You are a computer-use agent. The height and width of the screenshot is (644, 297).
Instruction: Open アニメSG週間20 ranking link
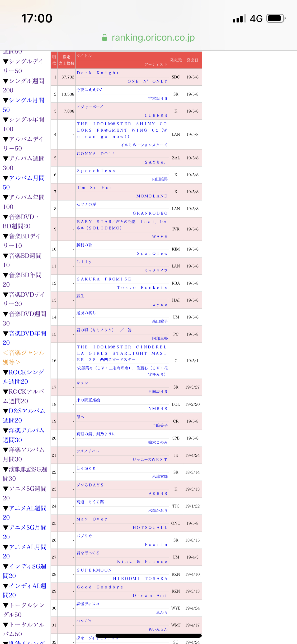pyautogui.click(x=25, y=493)
